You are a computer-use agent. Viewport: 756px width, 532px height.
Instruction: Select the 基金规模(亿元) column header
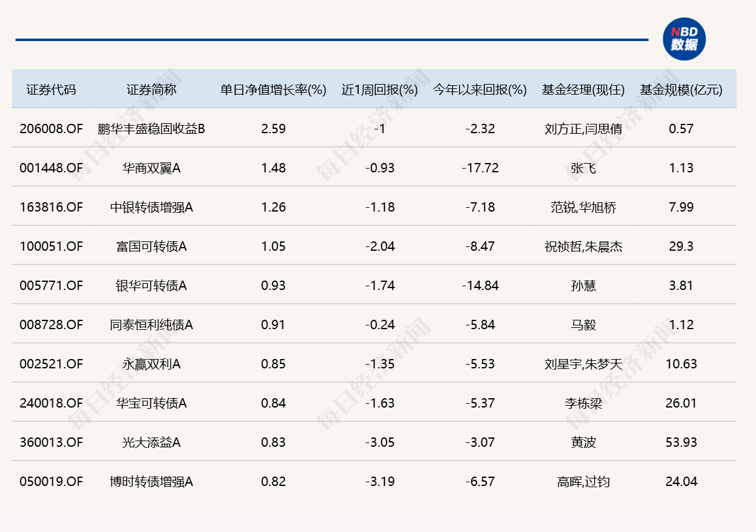681,90
